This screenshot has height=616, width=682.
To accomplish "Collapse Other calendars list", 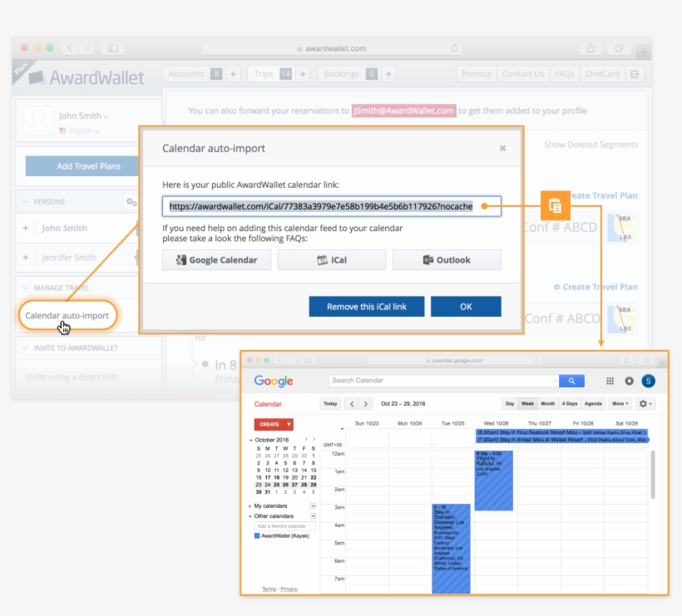I will 250,516.
